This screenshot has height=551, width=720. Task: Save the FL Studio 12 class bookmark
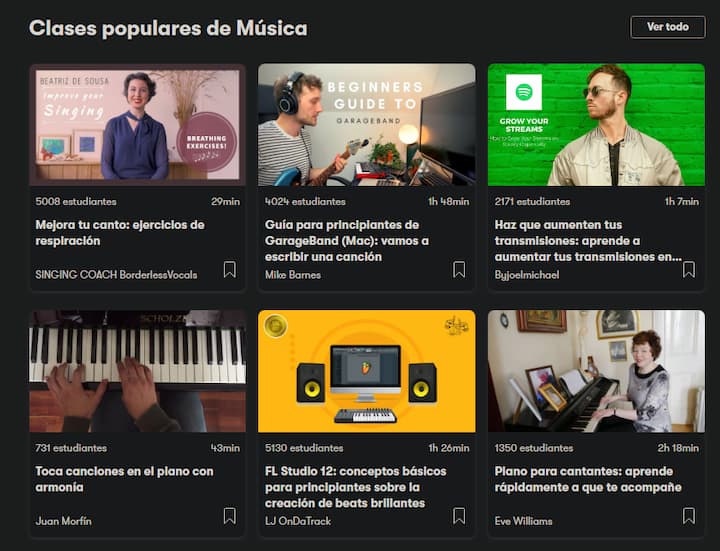click(x=459, y=516)
